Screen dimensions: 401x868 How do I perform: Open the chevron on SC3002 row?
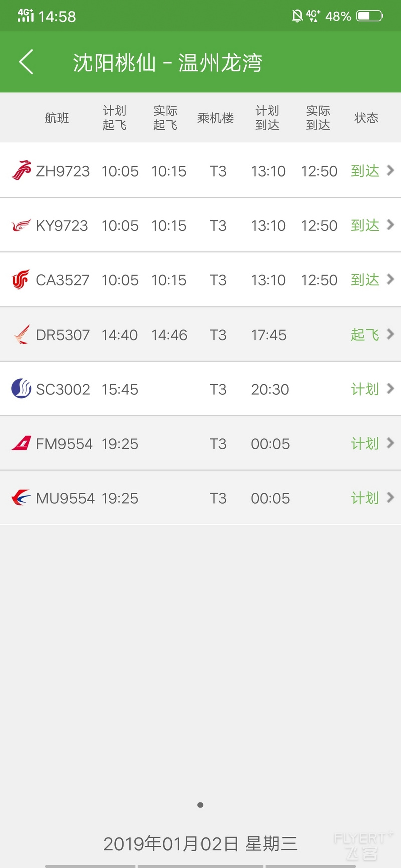391,389
